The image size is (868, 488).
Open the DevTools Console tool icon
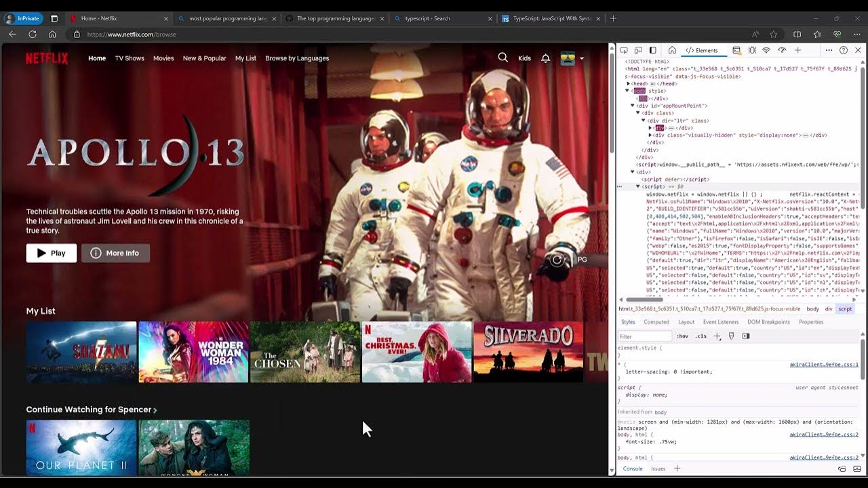(736, 50)
